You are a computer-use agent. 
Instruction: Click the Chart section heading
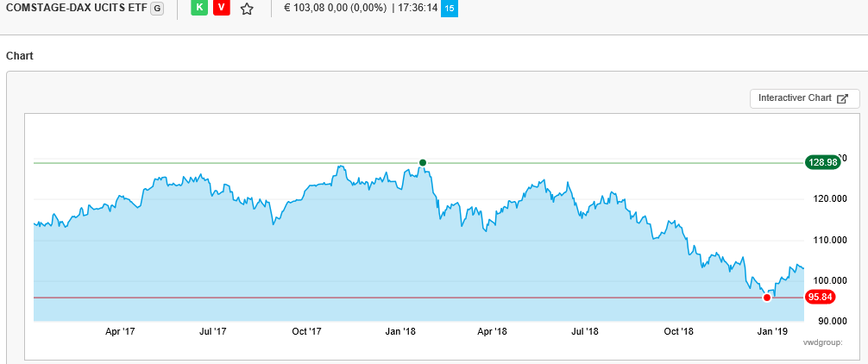click(19, 55)
